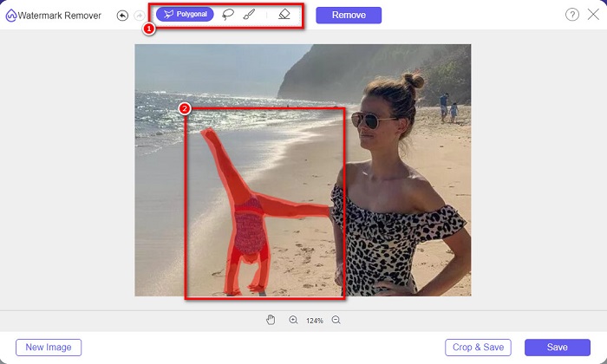The height and width of the screenshot is (364, 607).
Task: Click the zoom out magnifier
Action: click(336, 320)
